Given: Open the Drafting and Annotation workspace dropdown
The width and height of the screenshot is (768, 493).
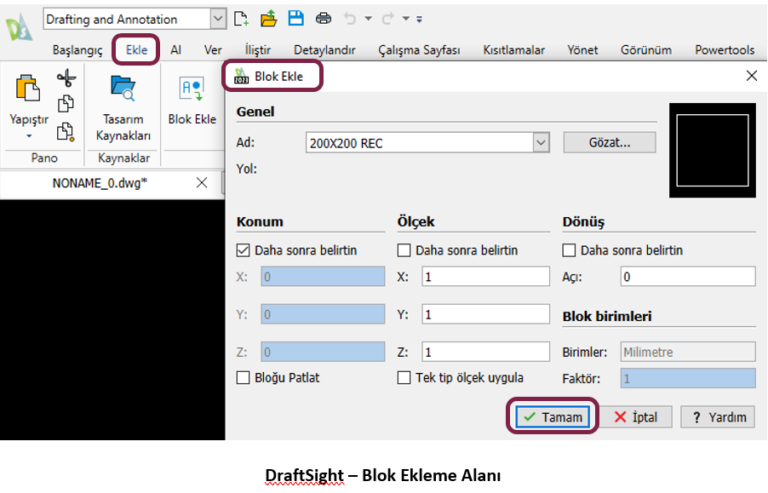Looking at the screenshot, I should [218, 19].
